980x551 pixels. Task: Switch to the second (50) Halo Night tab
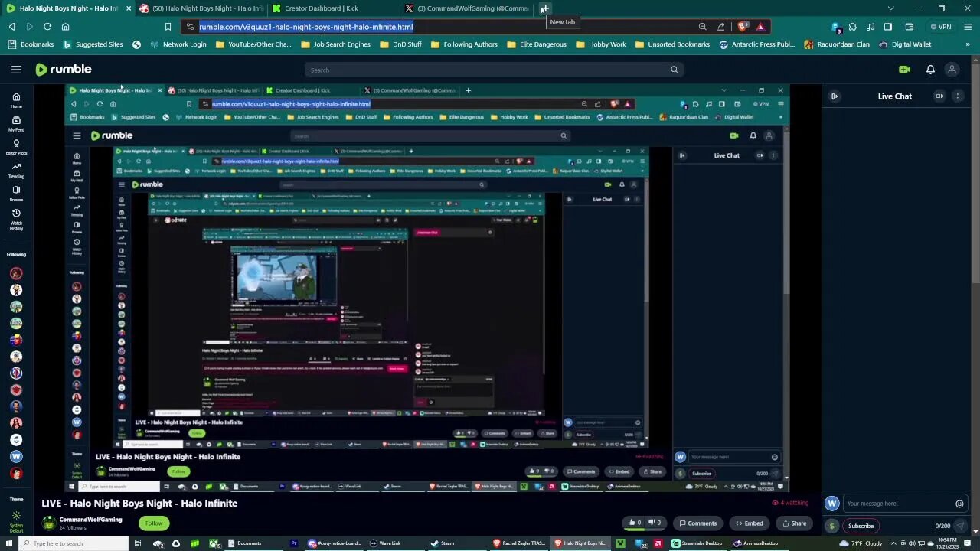click(x=202, y=8)
